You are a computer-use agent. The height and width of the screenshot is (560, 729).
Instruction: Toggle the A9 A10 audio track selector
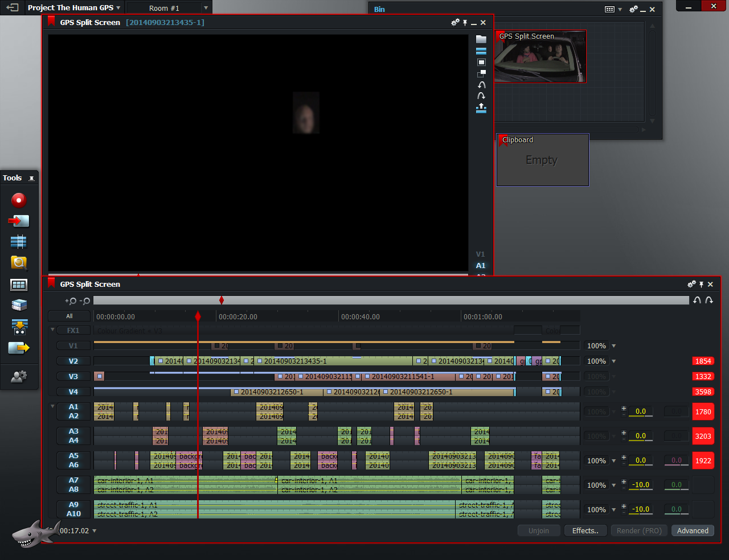pyautogui.click(x=73, y=509)
